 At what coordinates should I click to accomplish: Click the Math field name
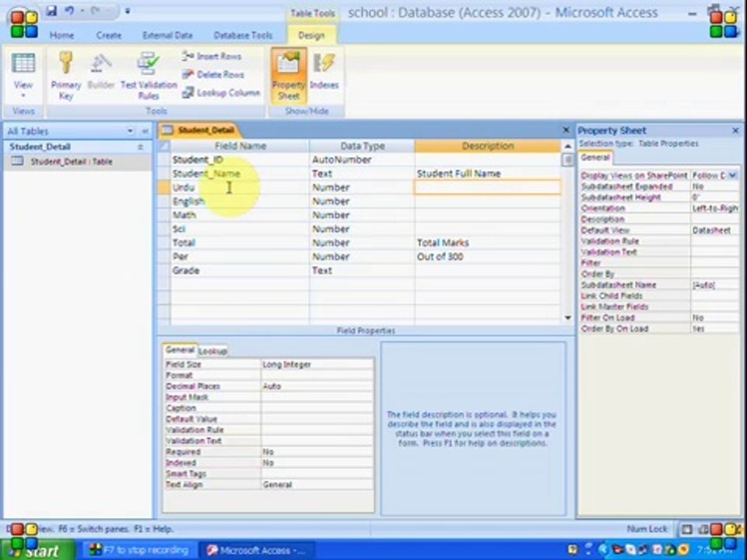[184, 215]
